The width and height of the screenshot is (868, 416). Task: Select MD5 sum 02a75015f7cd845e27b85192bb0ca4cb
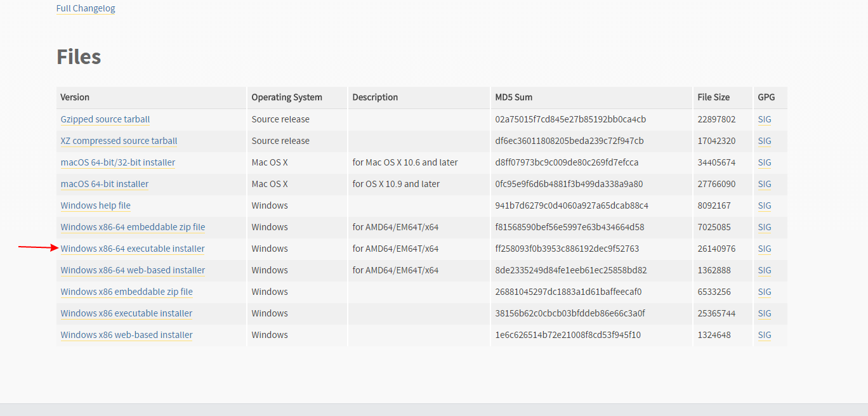570,119
